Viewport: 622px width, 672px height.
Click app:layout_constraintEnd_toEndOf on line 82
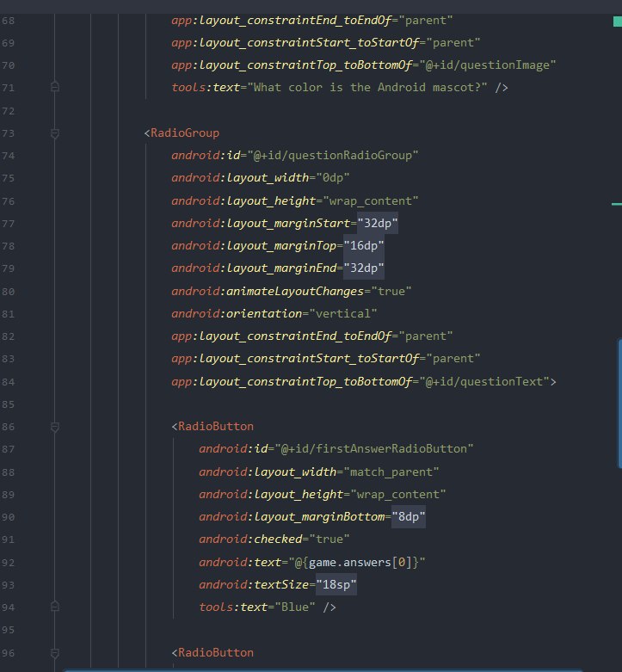pos(281,336)
